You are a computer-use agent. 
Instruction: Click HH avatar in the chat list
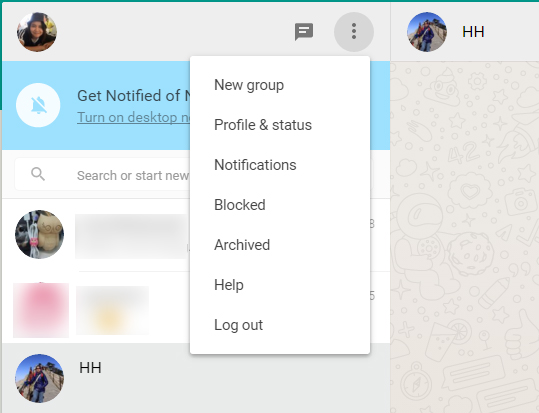[x=40, y=378]
